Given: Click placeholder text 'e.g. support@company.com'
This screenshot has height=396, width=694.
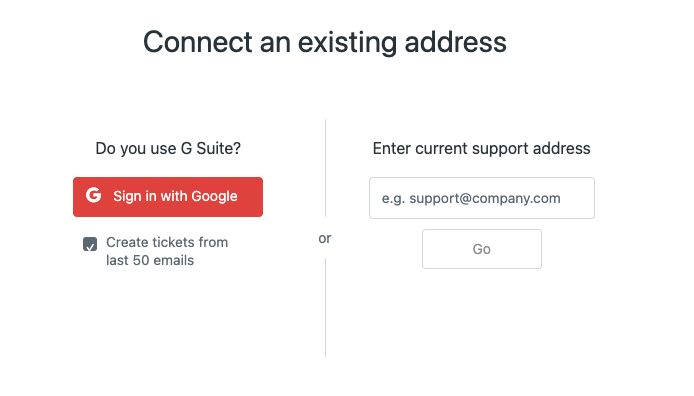Looking at the screenshot, I should (471, 198).
